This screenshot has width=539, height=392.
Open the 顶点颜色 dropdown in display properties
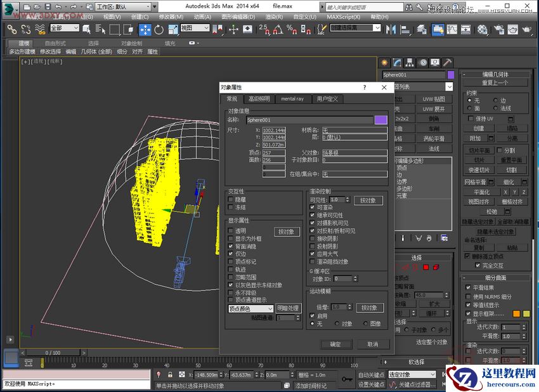[x=251, y=308]
